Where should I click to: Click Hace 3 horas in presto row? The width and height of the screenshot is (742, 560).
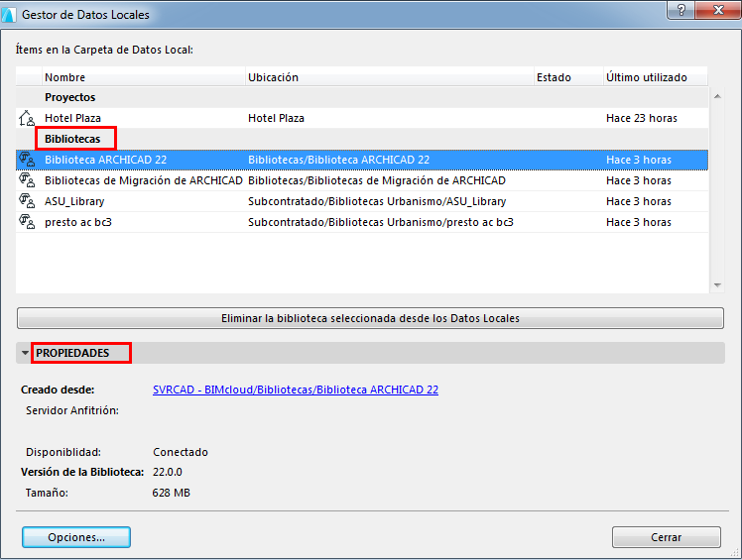pos(639,222)
